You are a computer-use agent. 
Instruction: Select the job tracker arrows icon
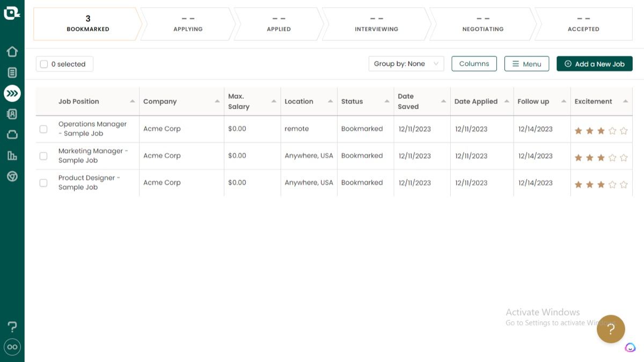pyautogui.click(x=12, y=93)
